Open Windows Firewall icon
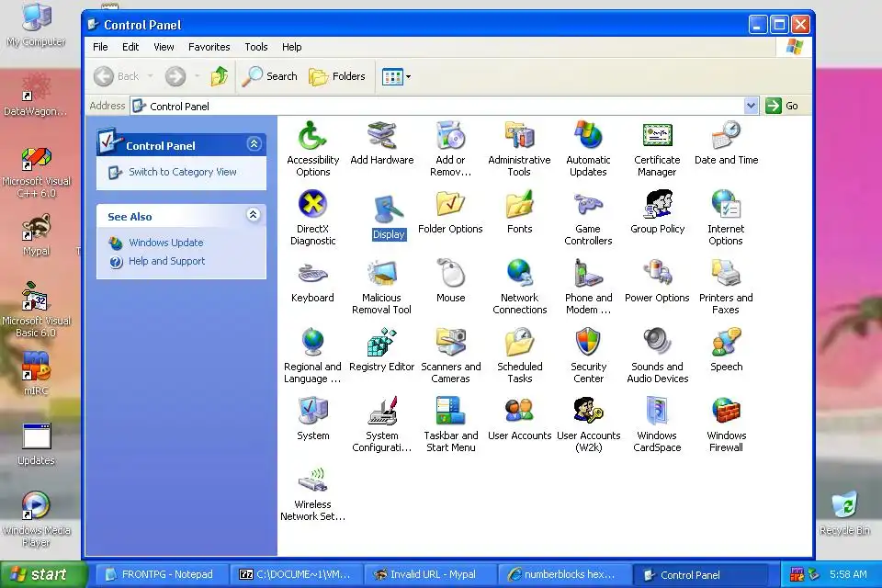The width and height of the screenshot is (882, 588). [x=726, y=411]
